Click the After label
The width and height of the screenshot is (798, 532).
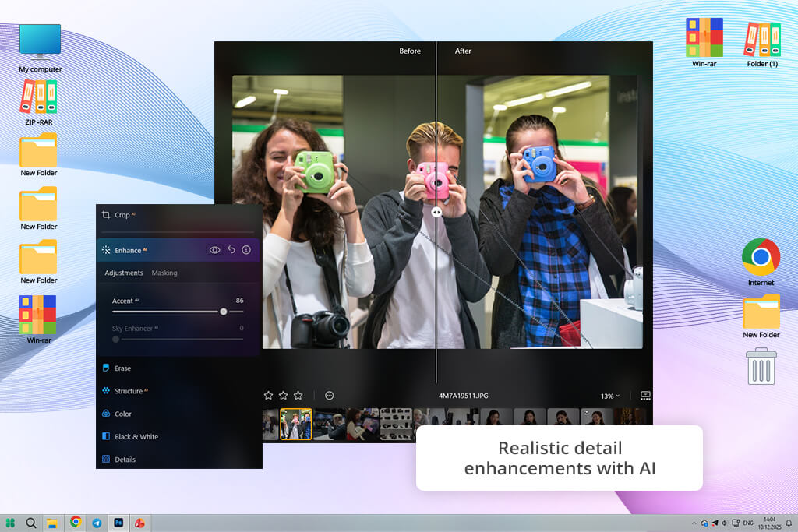tap(463, 51)
